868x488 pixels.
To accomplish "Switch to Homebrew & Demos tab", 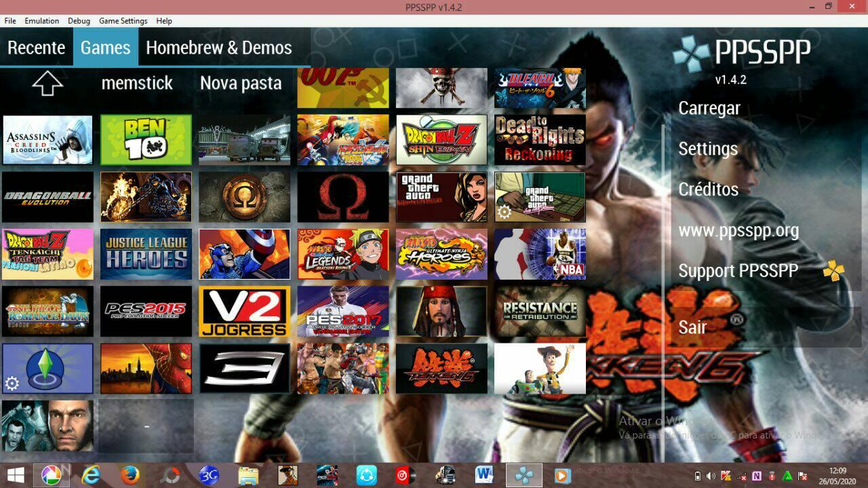I will [x=219, y=48].
